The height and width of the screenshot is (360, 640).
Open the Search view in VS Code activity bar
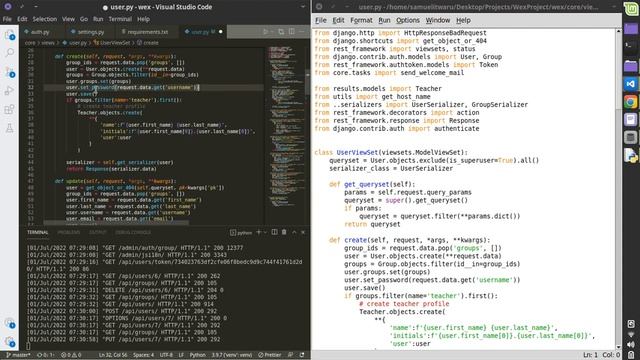[9, 53]
